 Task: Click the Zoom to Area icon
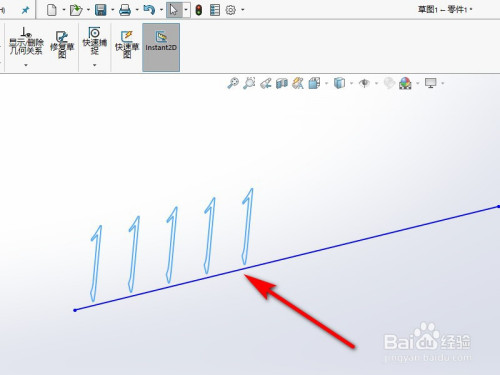click(249, 83)
